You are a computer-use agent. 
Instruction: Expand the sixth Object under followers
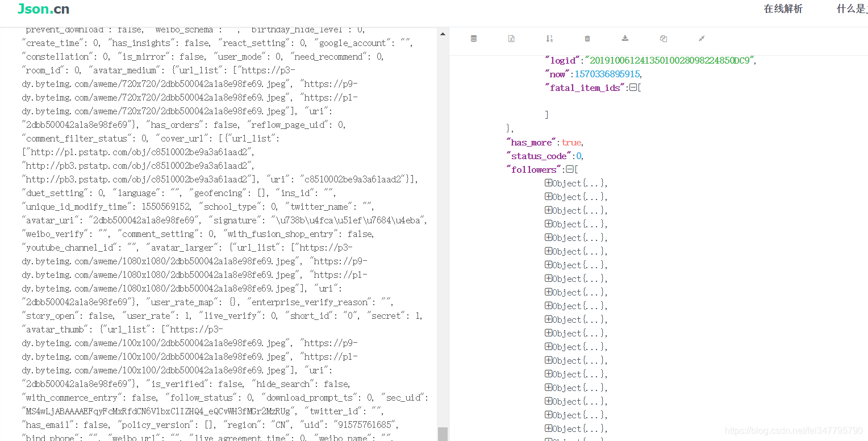[548, 251]
